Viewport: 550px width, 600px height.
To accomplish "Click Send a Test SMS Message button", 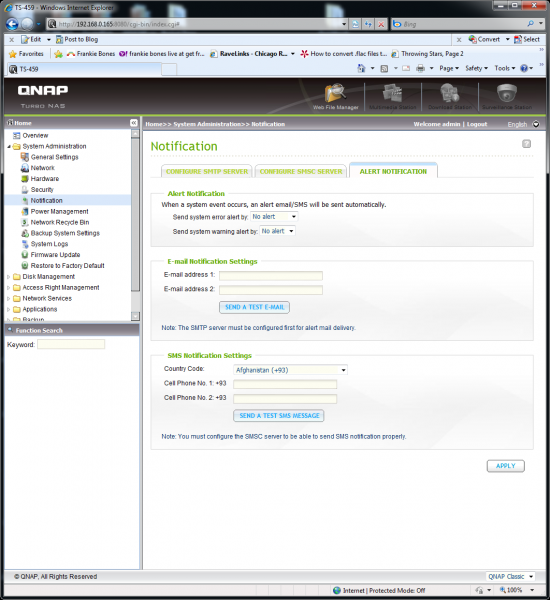I will click(279, 416).
